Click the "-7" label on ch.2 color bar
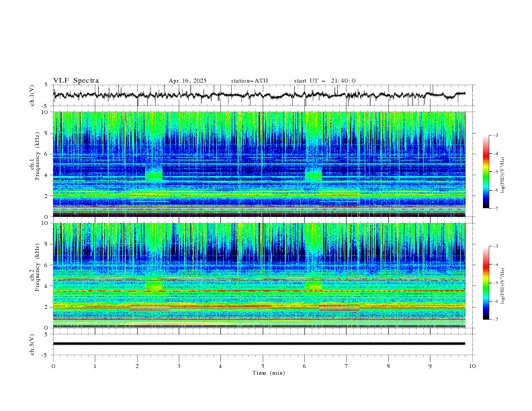 pos(496,320)
